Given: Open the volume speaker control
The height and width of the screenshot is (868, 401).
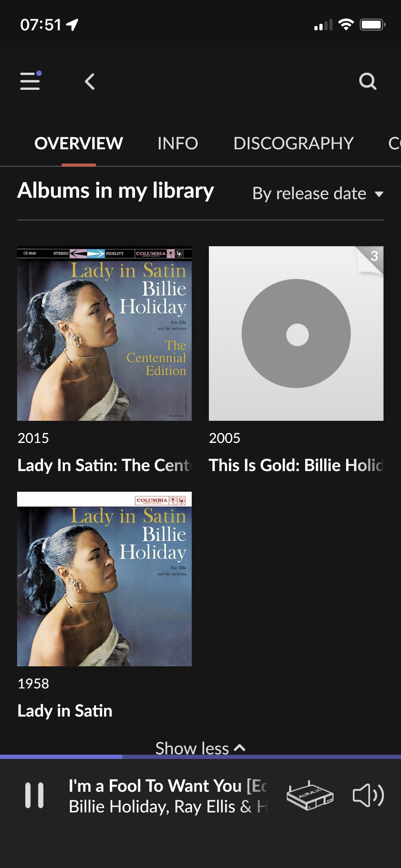Looking at the screenshot, I should pyautogui.click(x=368, y=795).
